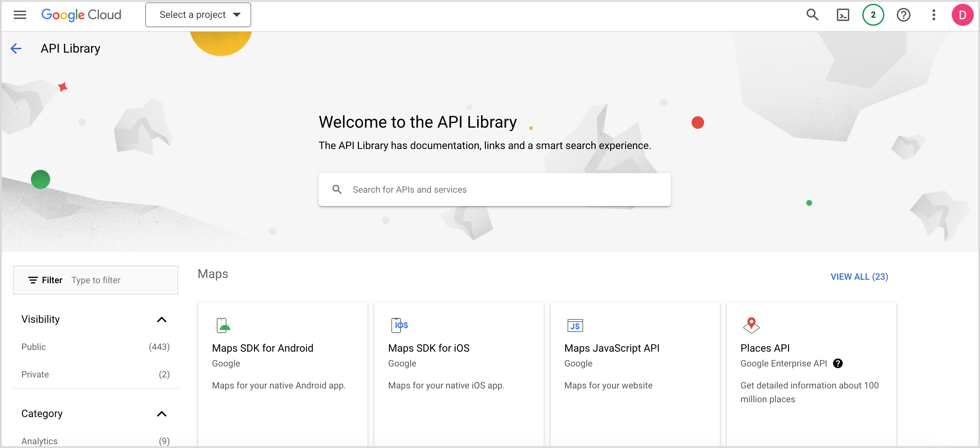Click the help icon next to Google Enterprise API
Screen dimensions: 980x448
pyautogui.click(x=837, y=363)
